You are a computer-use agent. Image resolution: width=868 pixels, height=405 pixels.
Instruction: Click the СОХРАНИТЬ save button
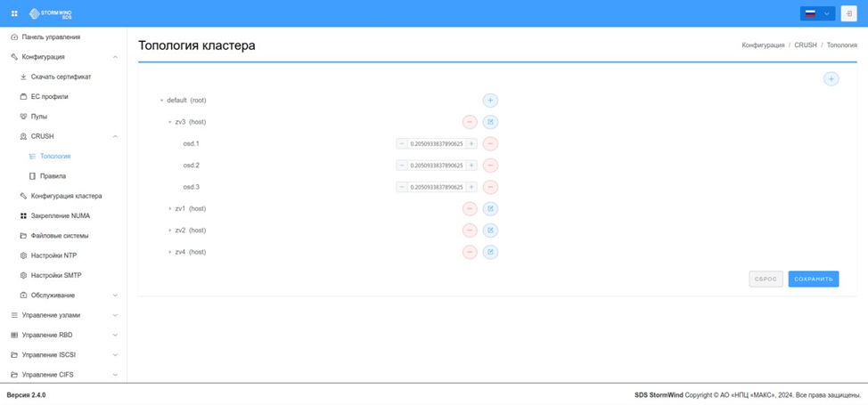[814, 279]
